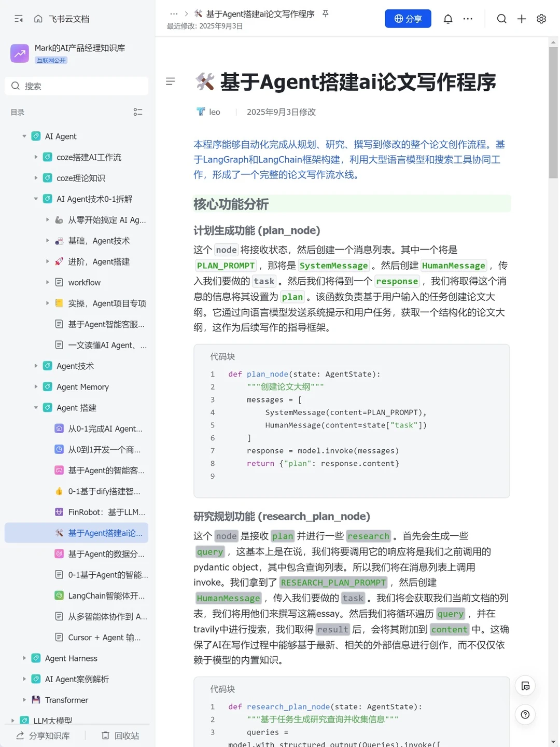Create new item with plus icon
This screenshot has width=560, height=747.
coord(522,19)
